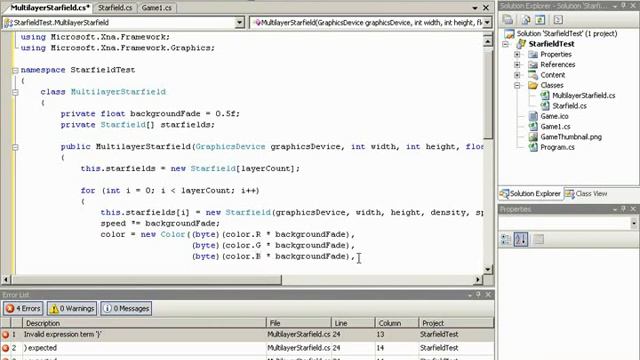
Task: Click Show All Files icon in Solution Explorer
Action: (526, 20)
